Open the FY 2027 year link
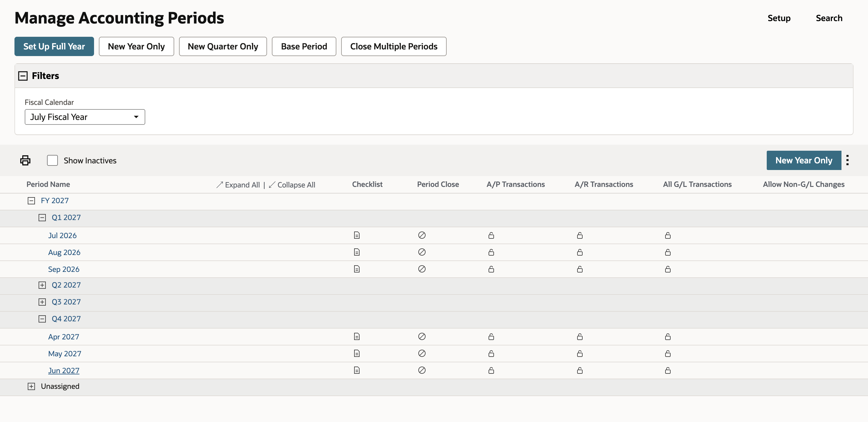 (x=55, y=200)
